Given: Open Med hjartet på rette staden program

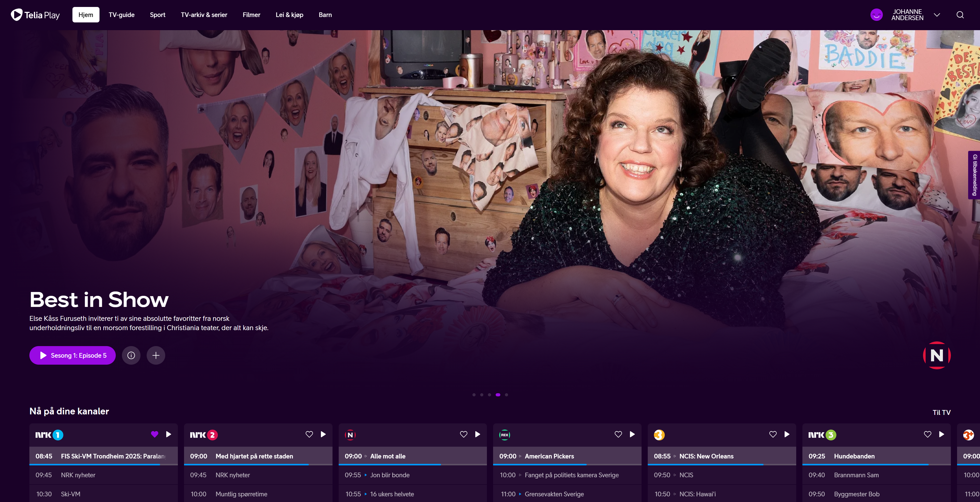Looking at the screenshot, I should 258,456.
